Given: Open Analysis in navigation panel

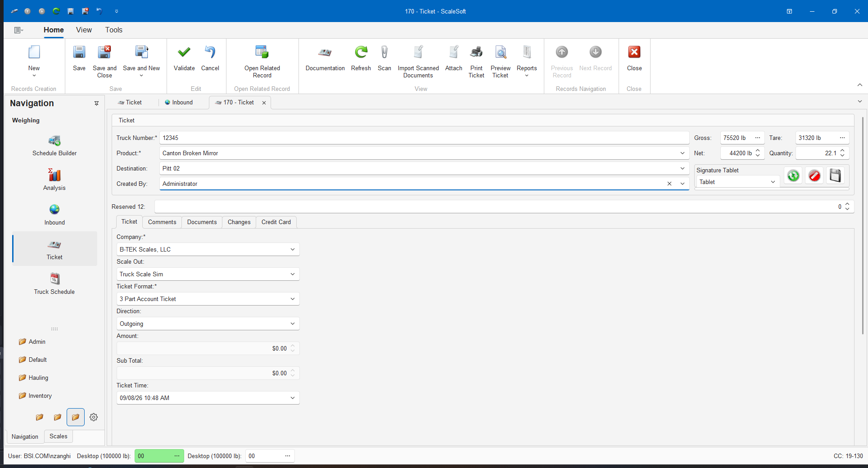Looking at the screenshot, I should [54, 180].
